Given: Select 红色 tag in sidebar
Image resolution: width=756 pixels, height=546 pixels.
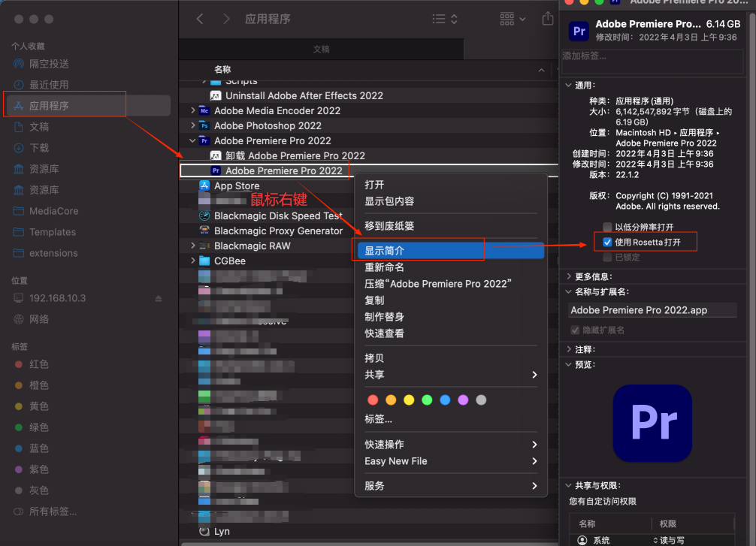Looking at the screenshot, I should coord(32,364).
